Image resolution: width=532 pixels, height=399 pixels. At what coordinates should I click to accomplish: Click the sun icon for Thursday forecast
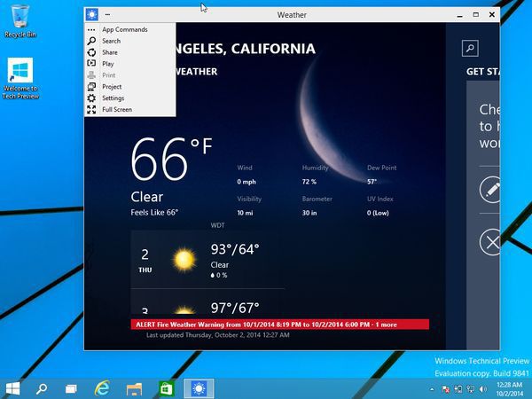pos(184,260)
